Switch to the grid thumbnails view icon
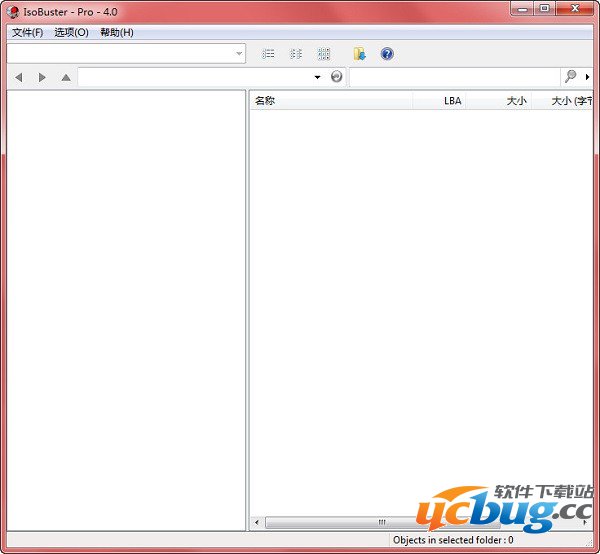The width and height of the screenshot is (600, 554). point(324,54)
